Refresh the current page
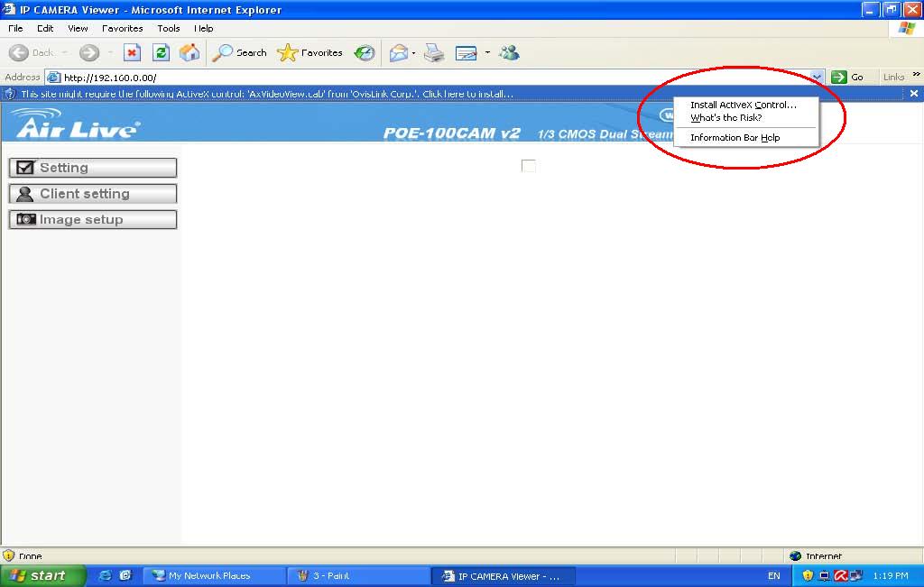Image resolution: width=924 pixels, height=587 pixels. (161, 53)
